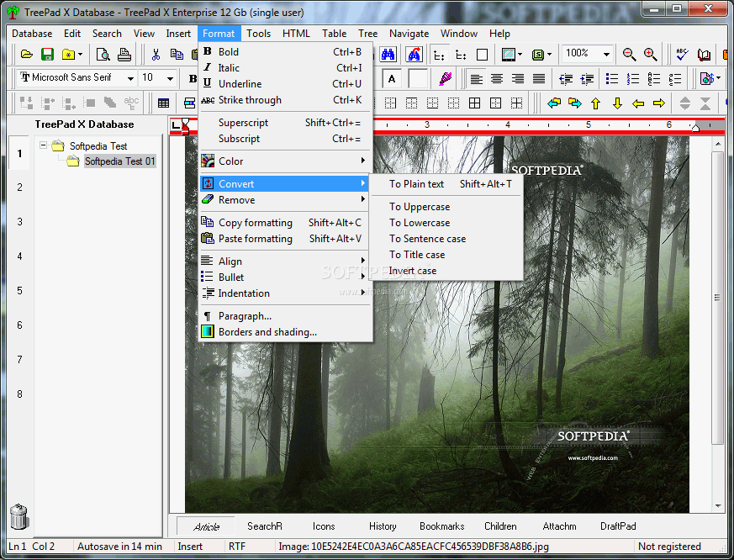Screen dimensions: 734x560
Task: Increase indent with the indent icon
Action: 587,79
